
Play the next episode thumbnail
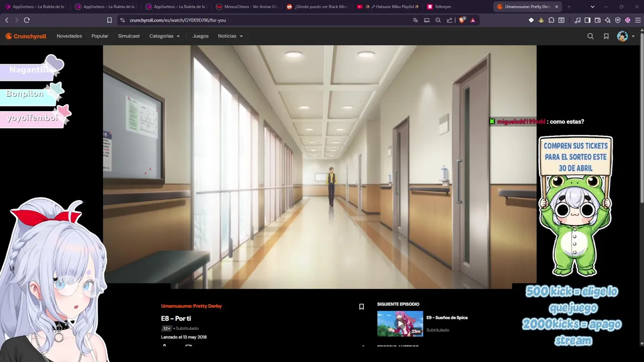400,324
